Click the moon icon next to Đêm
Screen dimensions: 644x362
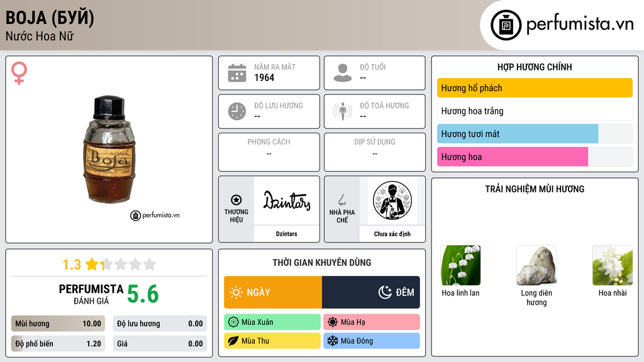(x=385, y=292)
